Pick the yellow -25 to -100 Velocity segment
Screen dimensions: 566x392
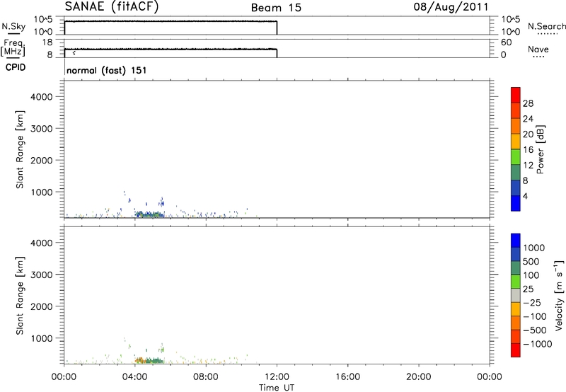[516, 309]
